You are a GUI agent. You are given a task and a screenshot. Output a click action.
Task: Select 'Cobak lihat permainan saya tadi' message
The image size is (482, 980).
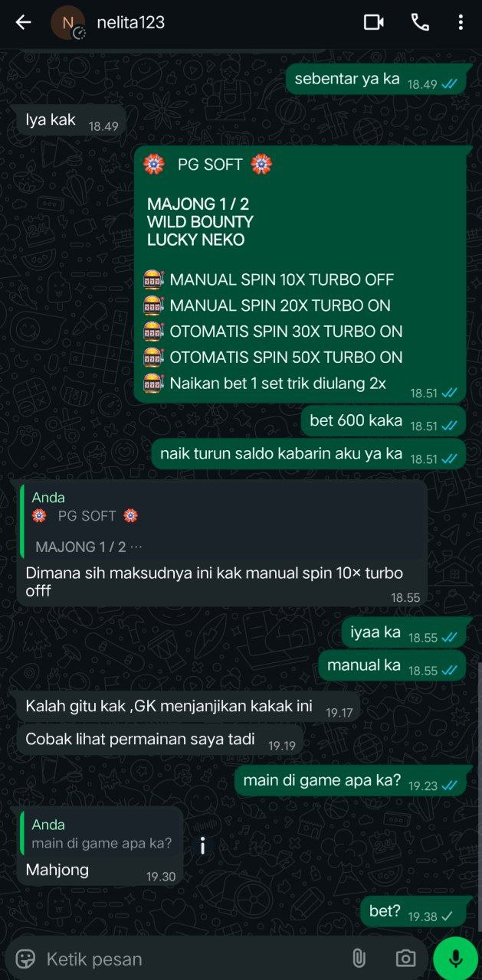160,740
